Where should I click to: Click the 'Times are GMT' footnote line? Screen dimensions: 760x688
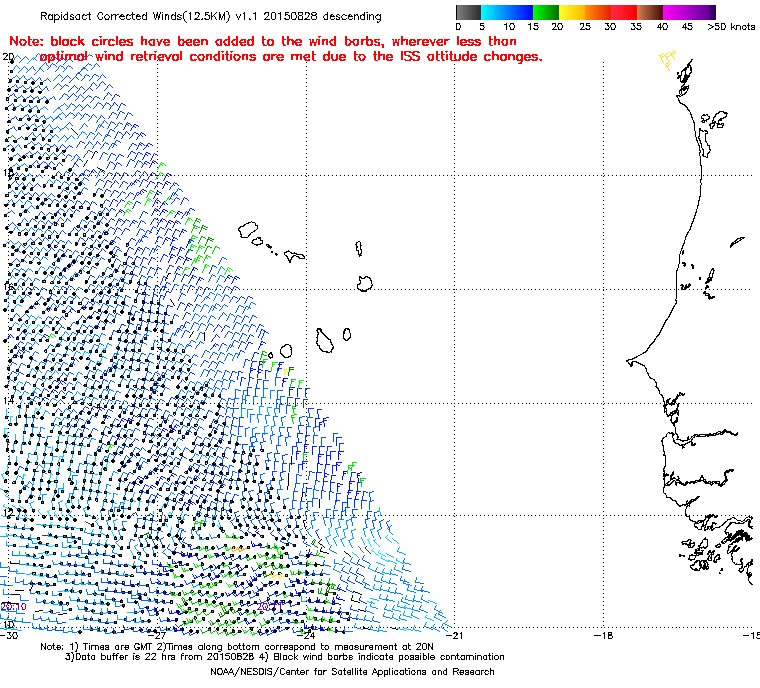[x=237, y=647]
